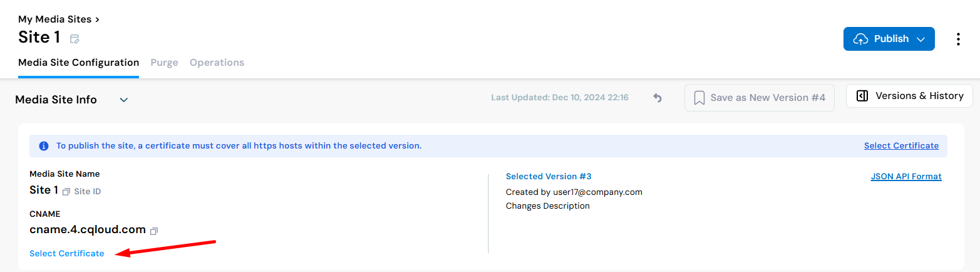980x272 pixels.
Task: Click the Versions & History panel icon
Action: point(862,96)
